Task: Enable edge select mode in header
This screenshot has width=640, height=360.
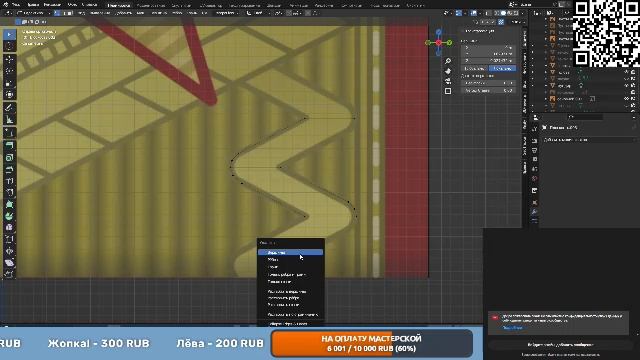Action: 64,13
